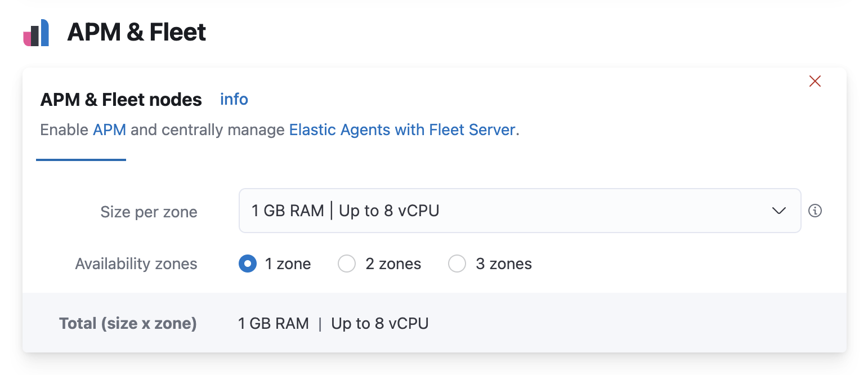Click the info link next to APM & Fleet nodes

tap(234, 99)
